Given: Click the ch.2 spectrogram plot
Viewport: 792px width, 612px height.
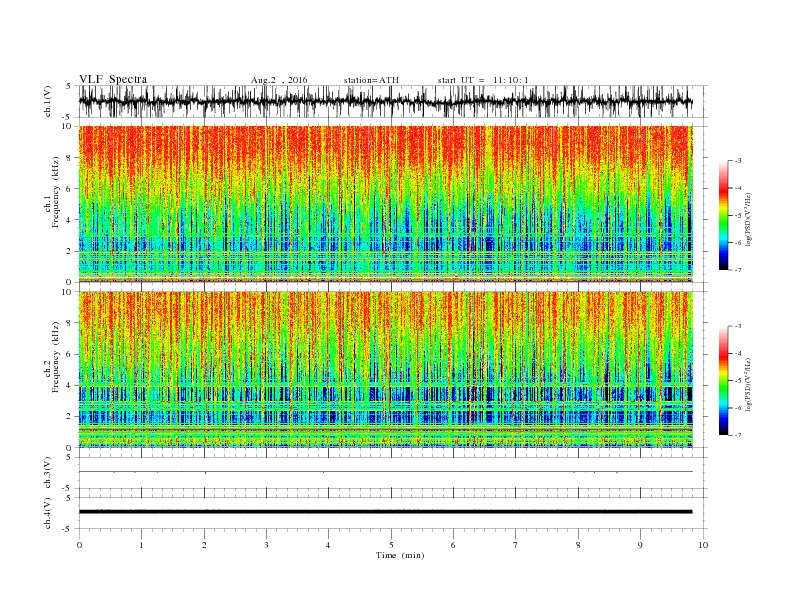Looking at the screenshot, I should [x=385, y=370].
